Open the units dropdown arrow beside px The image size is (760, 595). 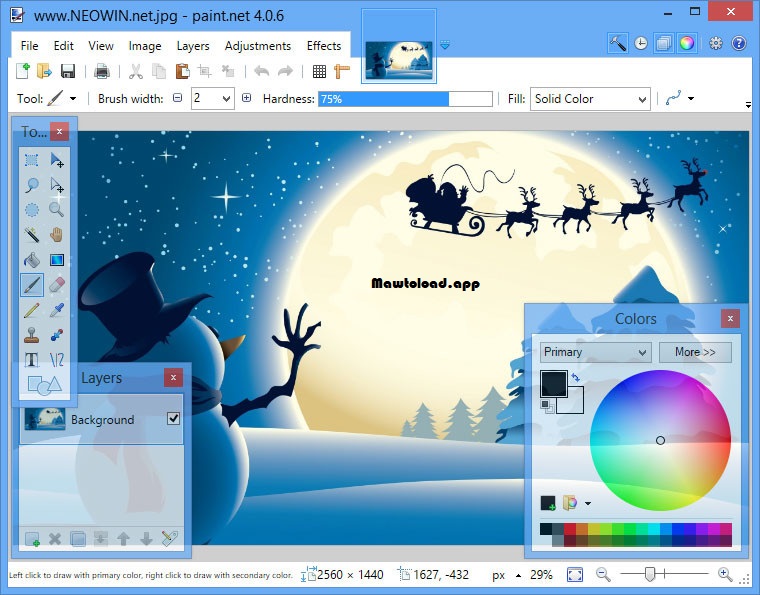[519, 576]
